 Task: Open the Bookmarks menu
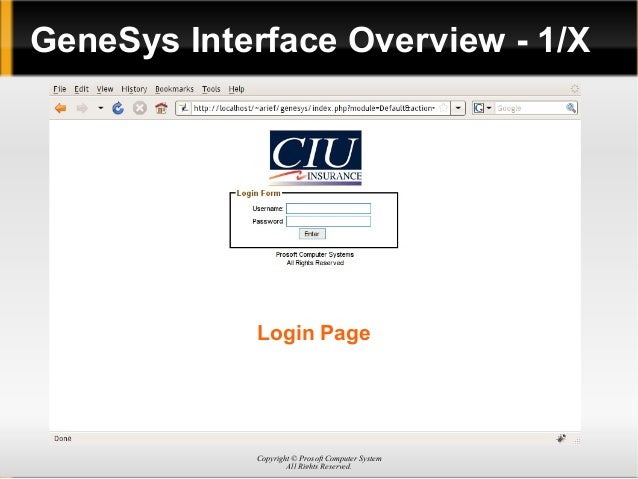pos(175,89)
